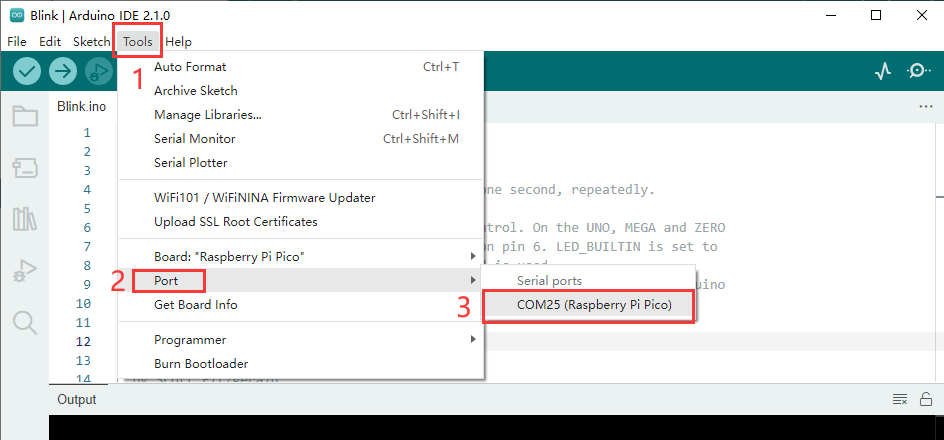
Task: Select COM25 (Raspberry Pi Pico) port
Action: (x=589, y=305)
